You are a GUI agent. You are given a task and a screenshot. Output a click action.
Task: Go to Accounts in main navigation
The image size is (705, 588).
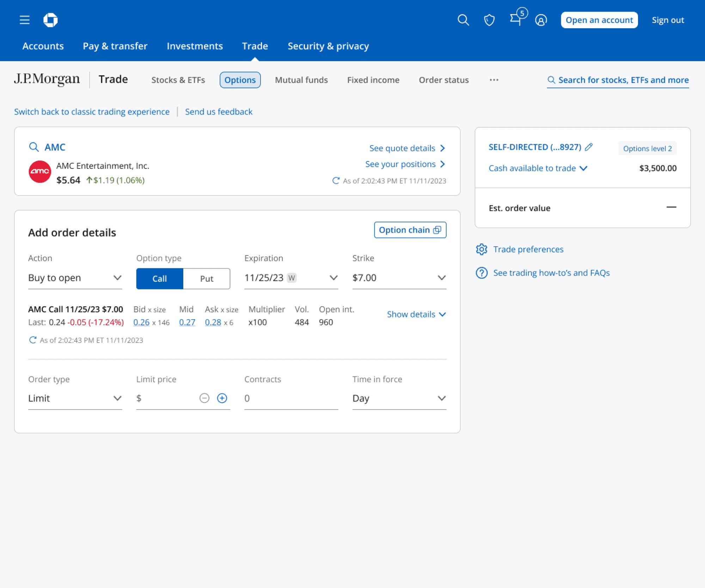point(43,46)
